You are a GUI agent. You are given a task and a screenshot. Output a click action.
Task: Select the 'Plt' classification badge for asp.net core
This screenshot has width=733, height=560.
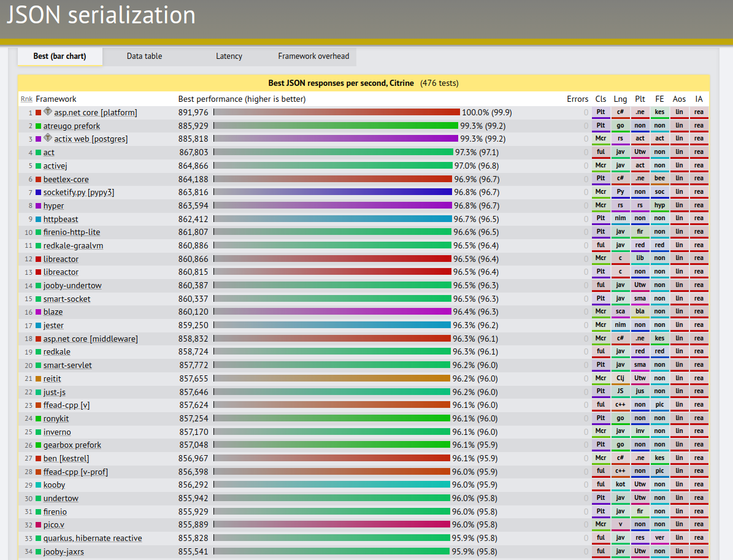[601, 112]
